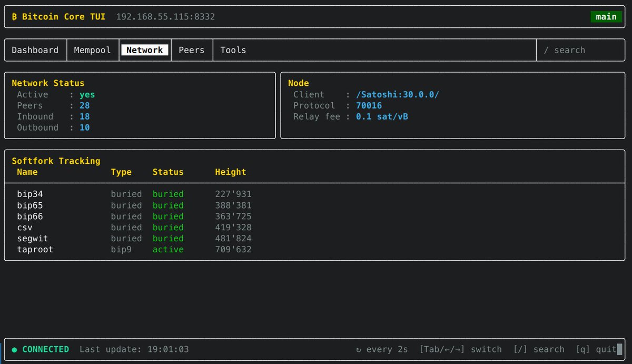Click the main network badge
The height and width of the screenshot is (364, 632).
tap(606, 17)
